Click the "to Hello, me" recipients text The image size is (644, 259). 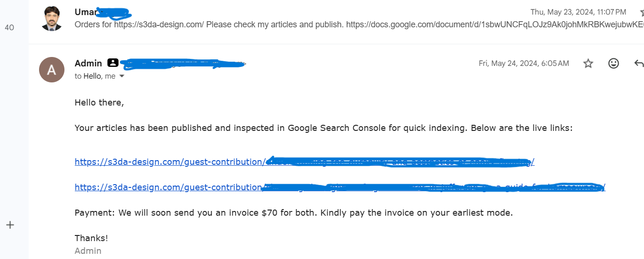click(95, 76)
